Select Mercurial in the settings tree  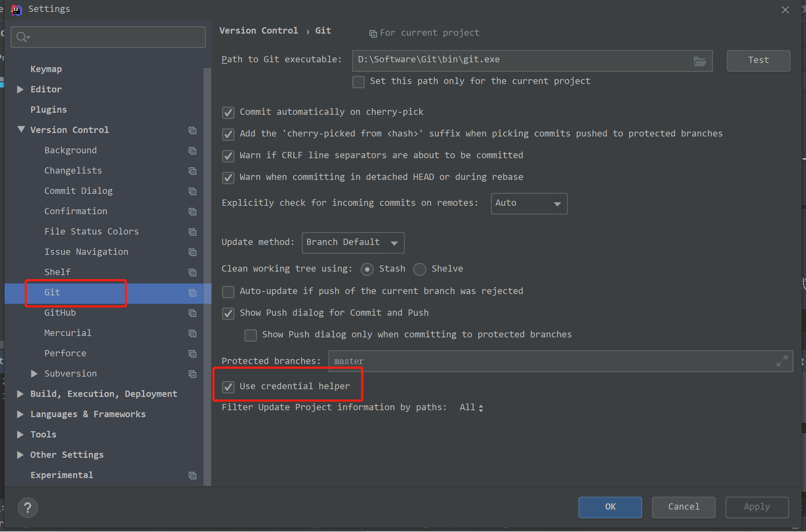(68, 333)
